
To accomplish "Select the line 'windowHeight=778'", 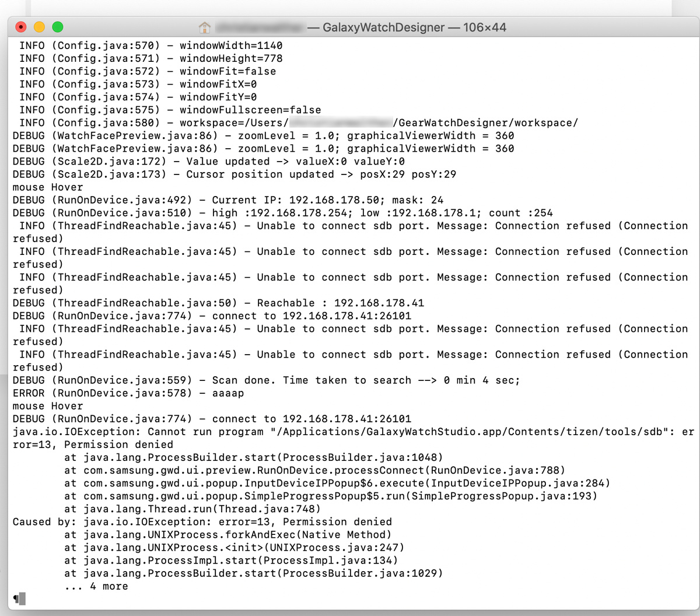I will pyautogui.click(x=151, y=58).
